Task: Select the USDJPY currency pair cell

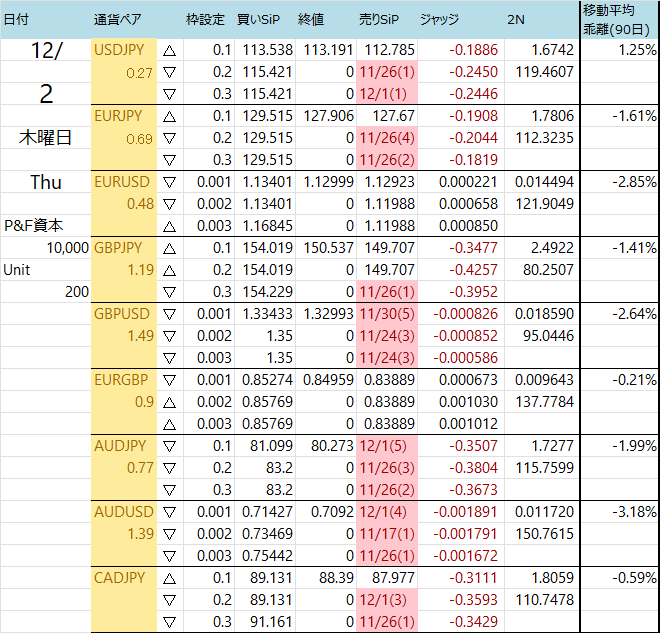Action: pos(124,50)
